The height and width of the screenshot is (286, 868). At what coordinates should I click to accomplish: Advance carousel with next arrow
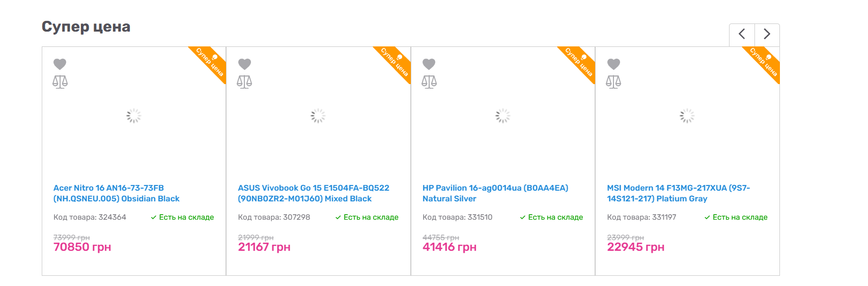(767, 34)
